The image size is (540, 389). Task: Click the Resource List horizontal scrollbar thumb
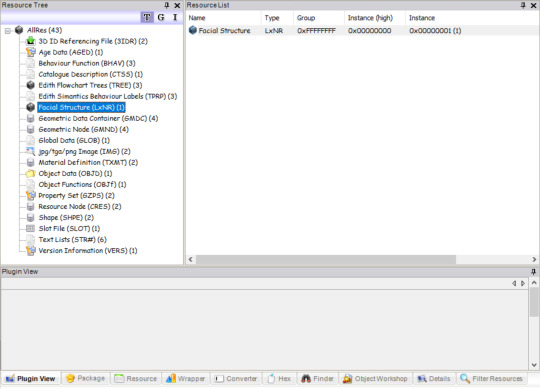point(326,259)
